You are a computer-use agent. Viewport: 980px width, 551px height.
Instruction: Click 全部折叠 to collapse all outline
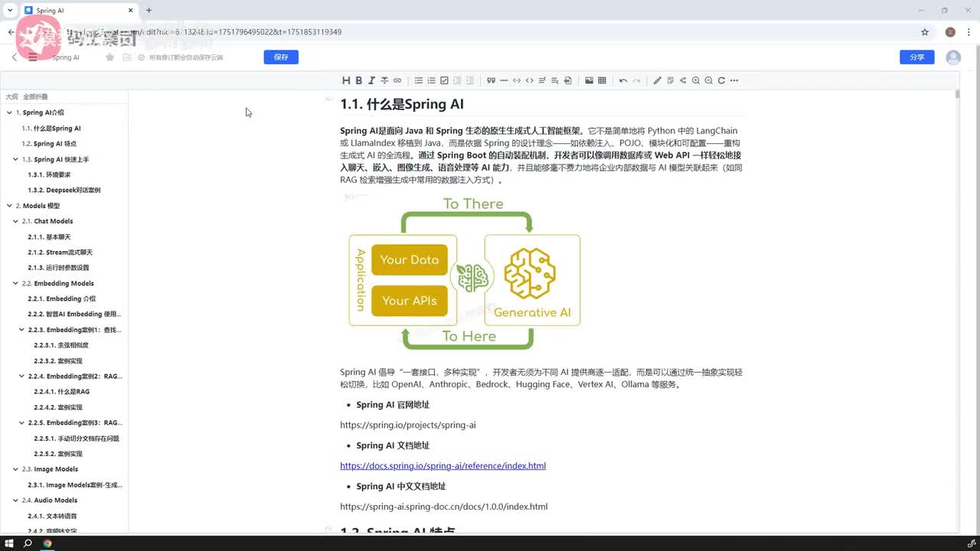[x=35, y=97]
